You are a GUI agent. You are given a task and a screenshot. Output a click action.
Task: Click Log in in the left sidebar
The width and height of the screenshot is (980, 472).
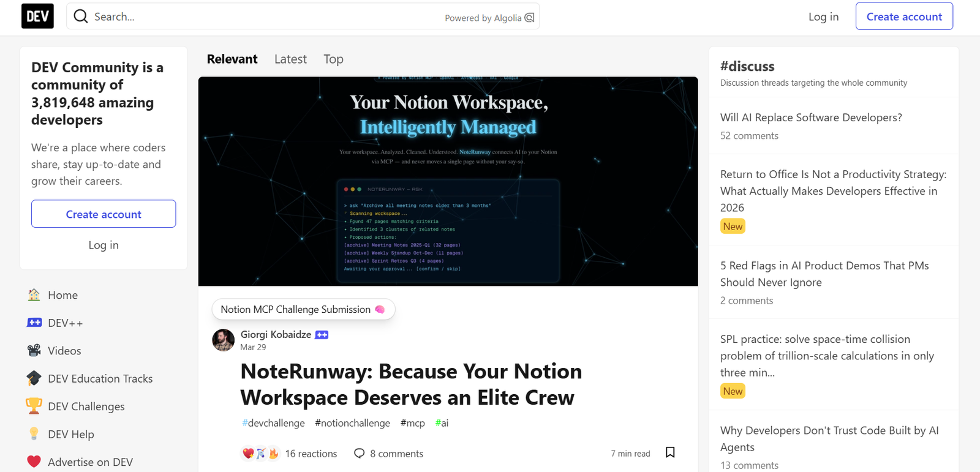(x=104, y=245)
